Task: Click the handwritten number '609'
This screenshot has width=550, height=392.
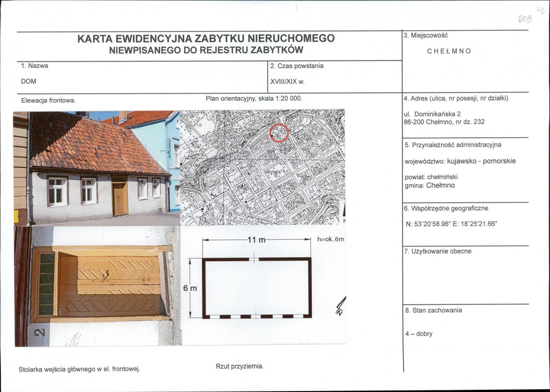Action: click(x=525, y=19)
